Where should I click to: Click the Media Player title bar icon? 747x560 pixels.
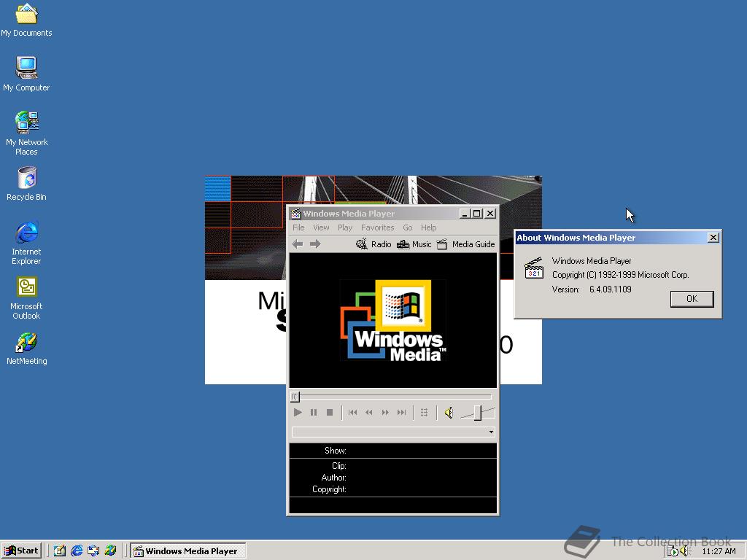point(296,214)
